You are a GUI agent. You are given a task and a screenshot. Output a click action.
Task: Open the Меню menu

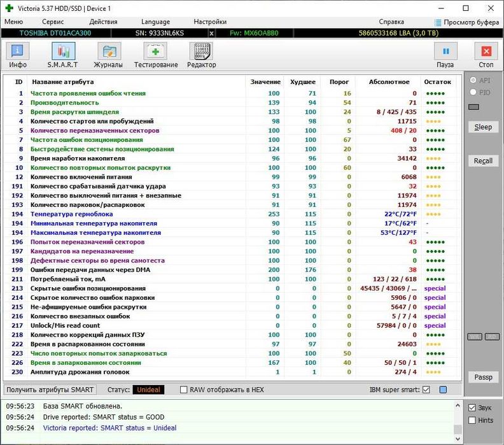tap(13, 22)
